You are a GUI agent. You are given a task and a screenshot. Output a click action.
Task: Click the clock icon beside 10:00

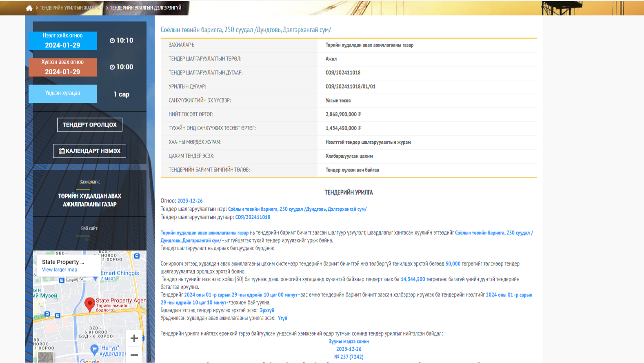(x=112, y=67)
